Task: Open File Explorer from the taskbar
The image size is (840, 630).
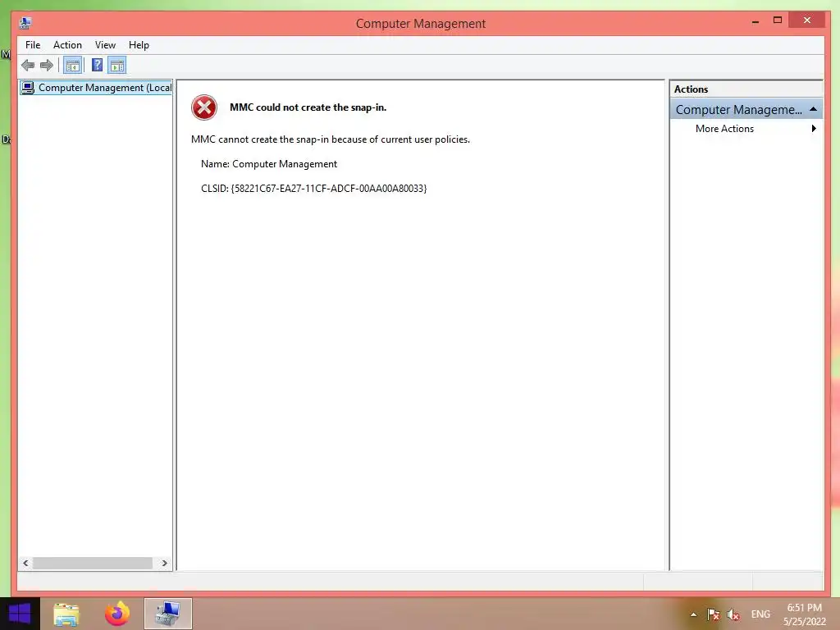Action: (x=66, y=614)
